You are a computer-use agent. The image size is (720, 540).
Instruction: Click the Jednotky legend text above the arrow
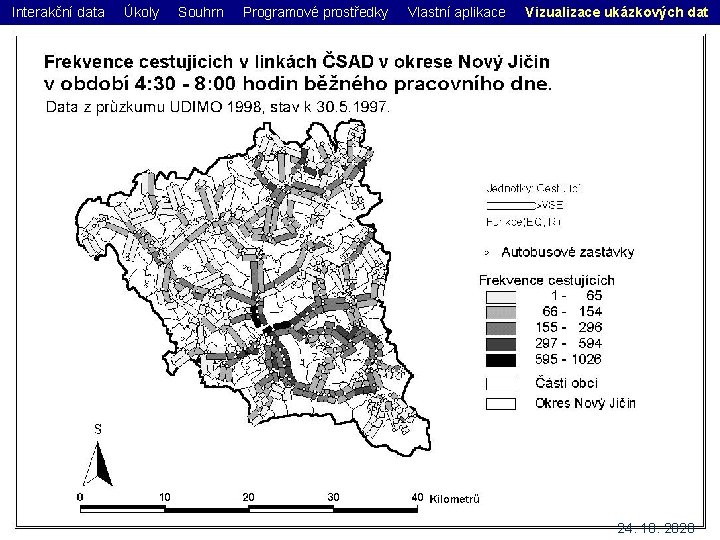pos(534,188)
